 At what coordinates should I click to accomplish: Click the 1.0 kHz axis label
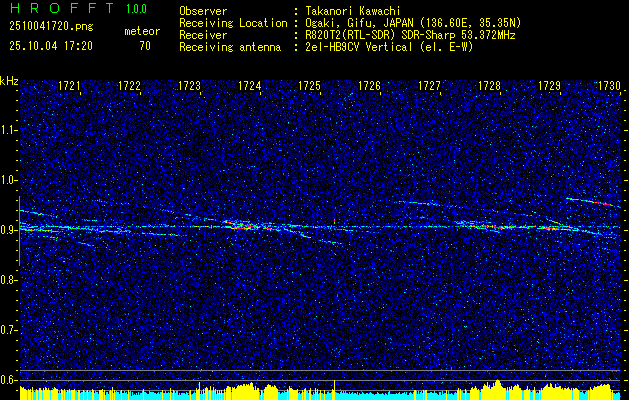point(8,180)
